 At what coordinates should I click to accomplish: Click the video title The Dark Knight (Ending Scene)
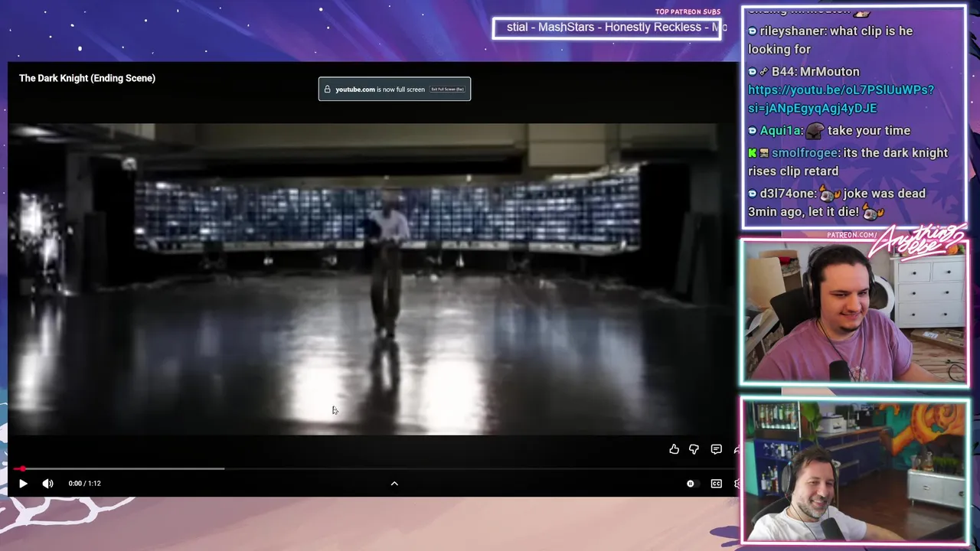[x=87, y=78]
